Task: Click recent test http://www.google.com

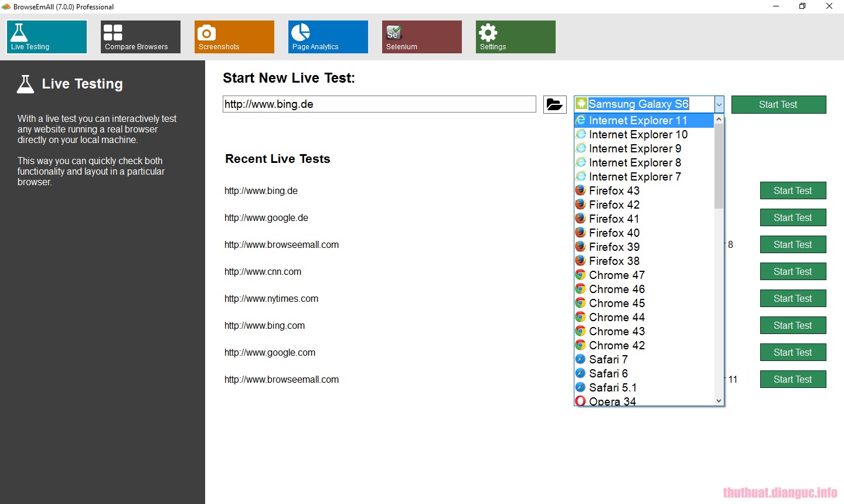Action: (x=270, y=352)
